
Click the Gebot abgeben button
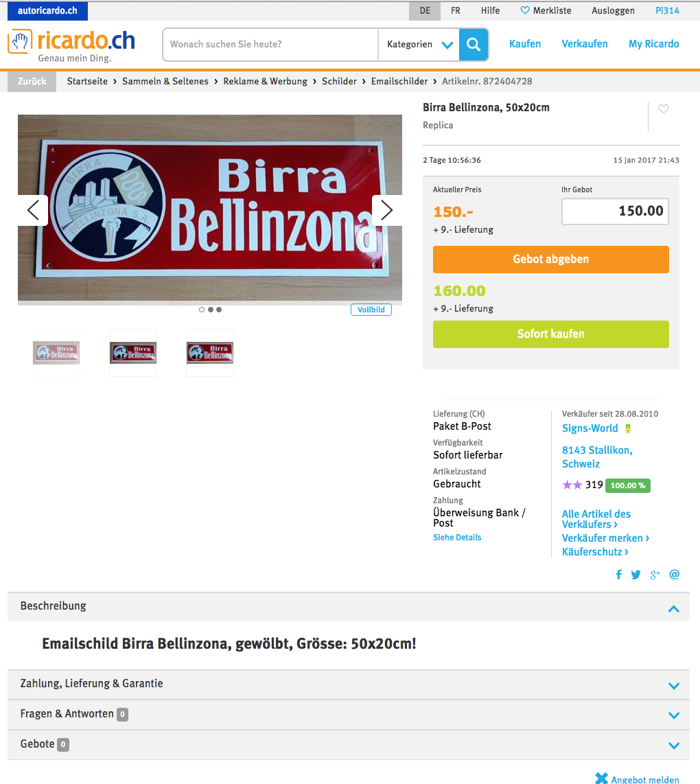point(550,259)
